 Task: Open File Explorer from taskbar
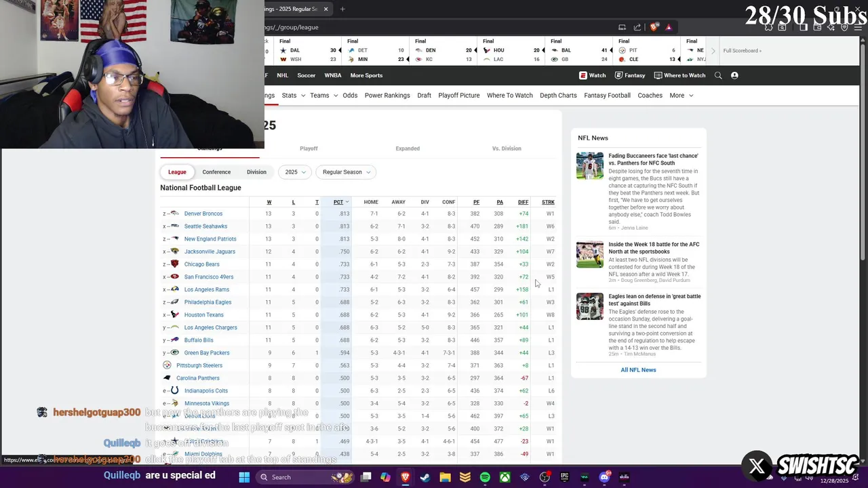tap(445, 477)
